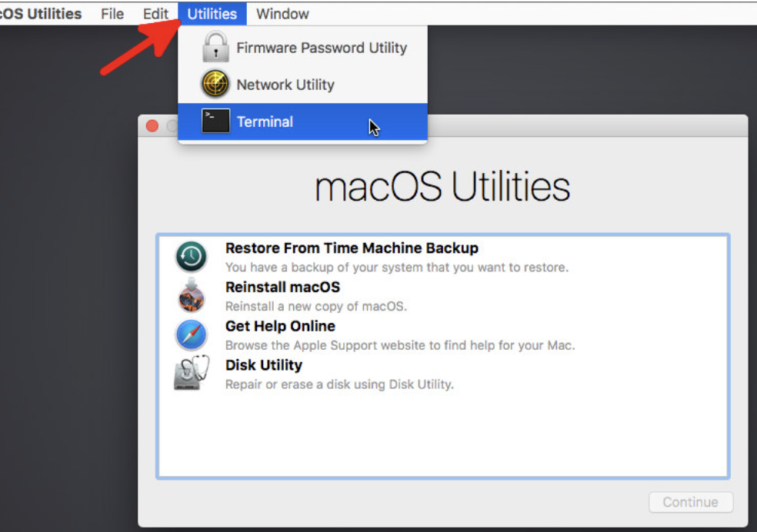Open the Window menu

click(x=282, y=14)
